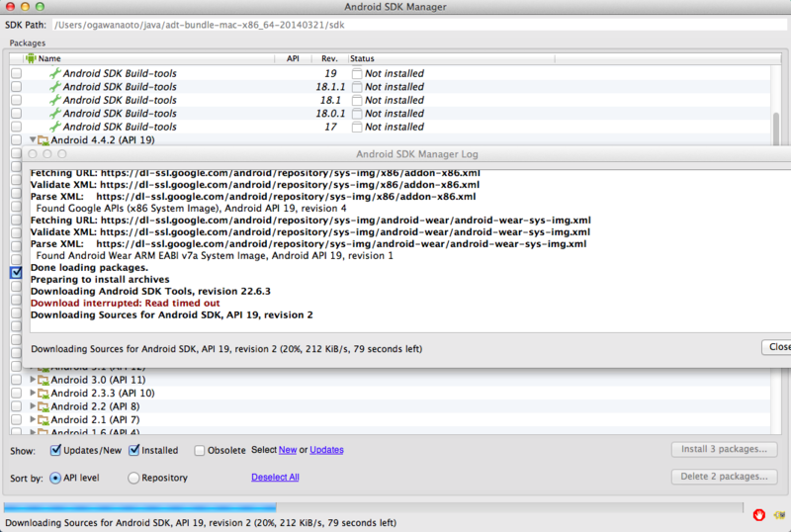The width and height of the screenshot is (791, 532).
Task: Click wrench icon of Build-tools revision 17
Action: [x=55, y=127]
